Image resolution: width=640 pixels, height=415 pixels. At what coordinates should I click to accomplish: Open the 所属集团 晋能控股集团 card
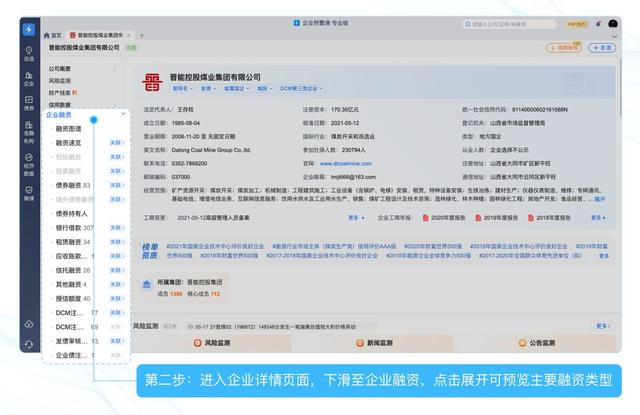(x=182, y=287)
